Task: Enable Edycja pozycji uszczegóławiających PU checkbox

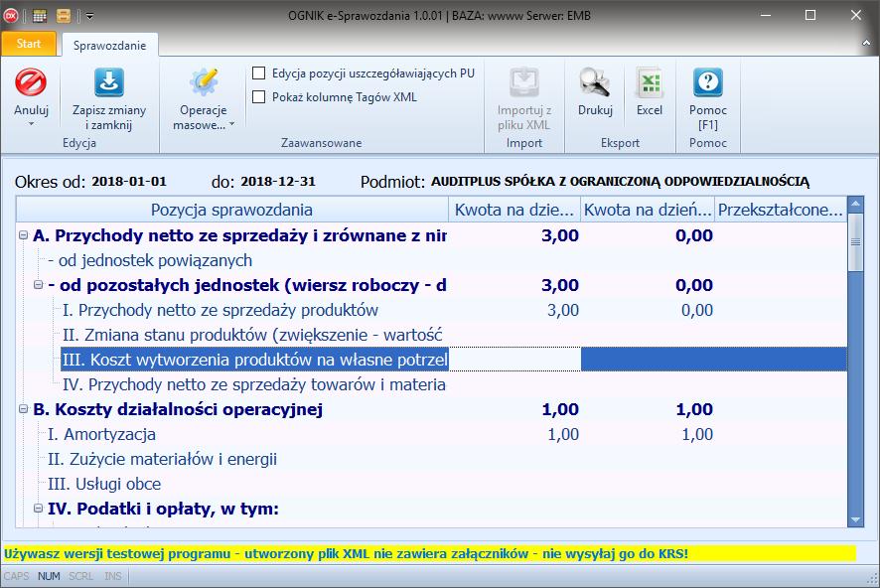Action: tap(258, 73)
